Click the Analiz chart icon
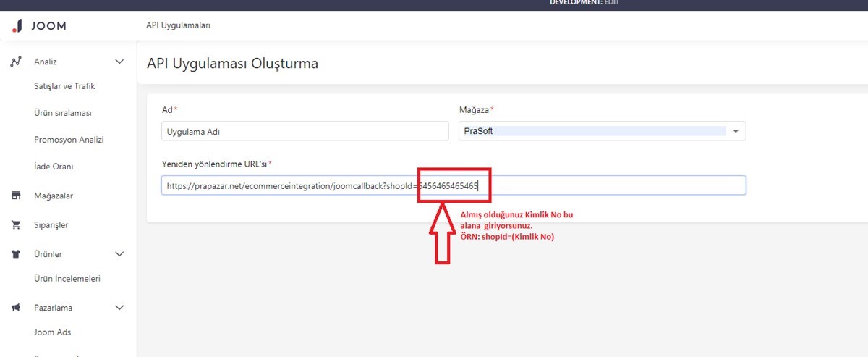Viewport: 868px width, 357px height. tap(16, 62)
